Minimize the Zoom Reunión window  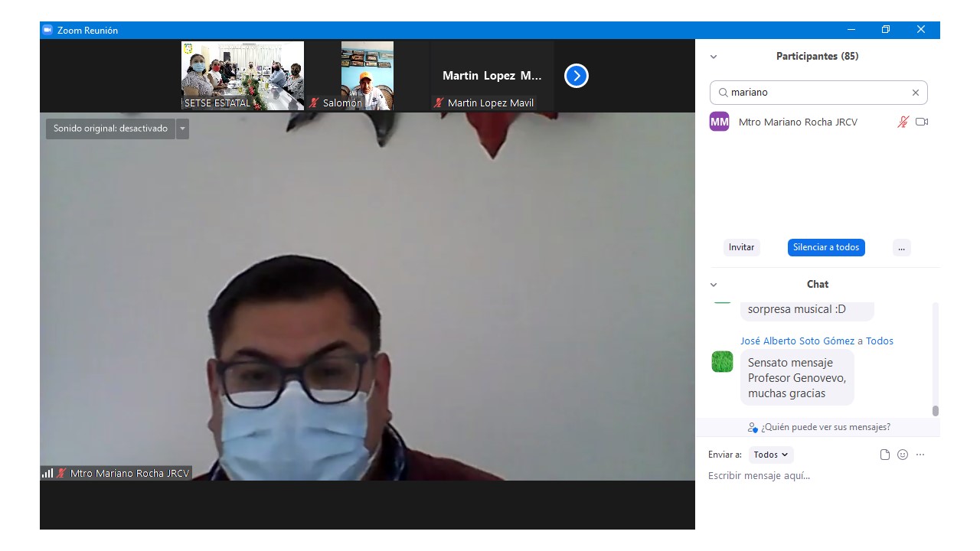pos(851,30)
